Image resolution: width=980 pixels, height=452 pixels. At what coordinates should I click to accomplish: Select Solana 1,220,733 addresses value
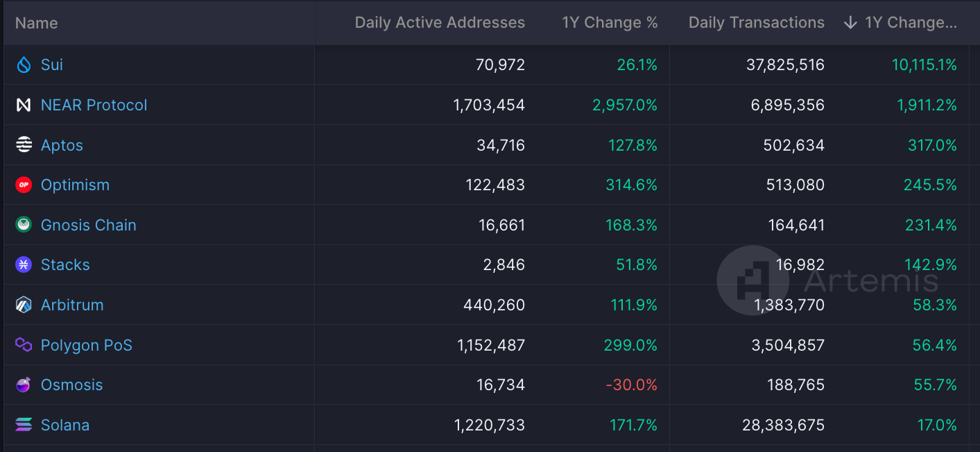pos(490,425)
